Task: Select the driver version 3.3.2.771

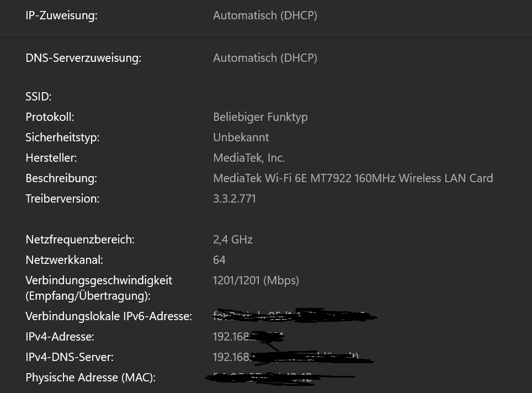Action: click(x=235, y=199)
